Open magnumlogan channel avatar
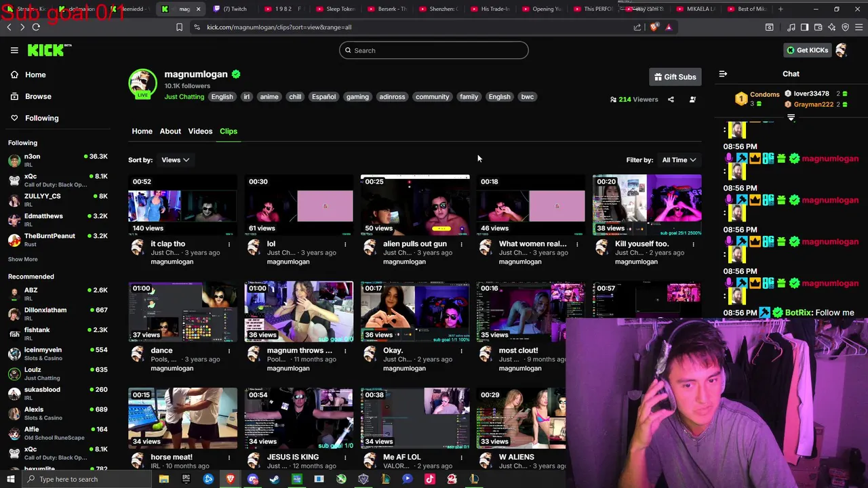 click(143, 83)
